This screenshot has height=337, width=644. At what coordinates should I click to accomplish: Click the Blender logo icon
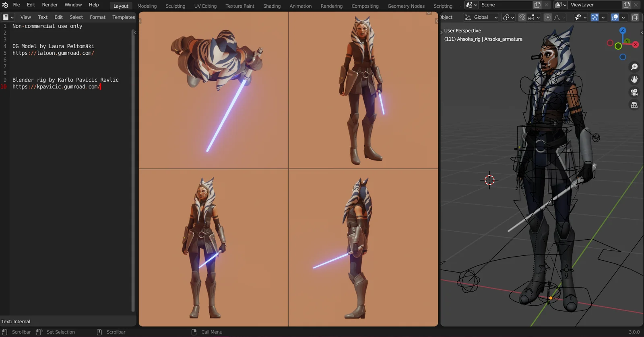click(5, 5)
